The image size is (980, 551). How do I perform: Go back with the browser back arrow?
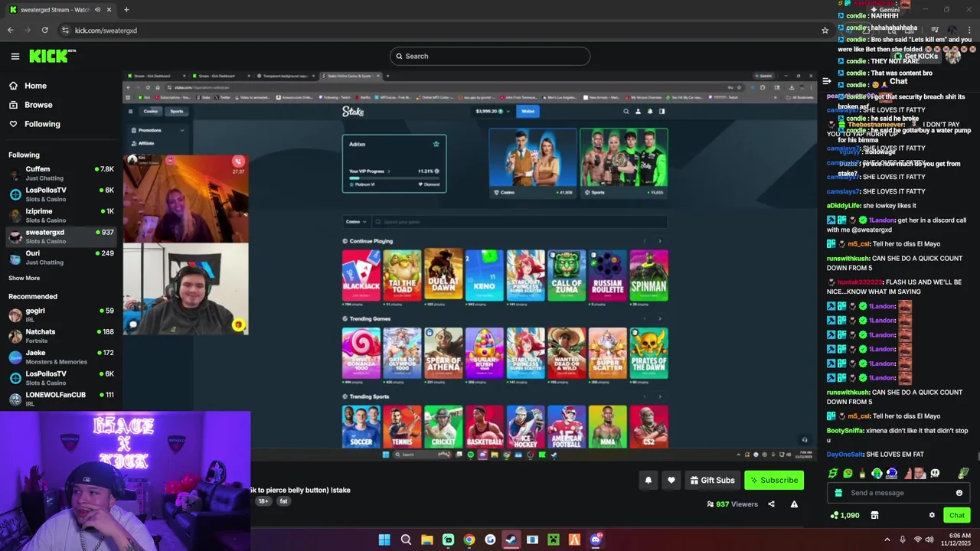[x=10, y=30]
